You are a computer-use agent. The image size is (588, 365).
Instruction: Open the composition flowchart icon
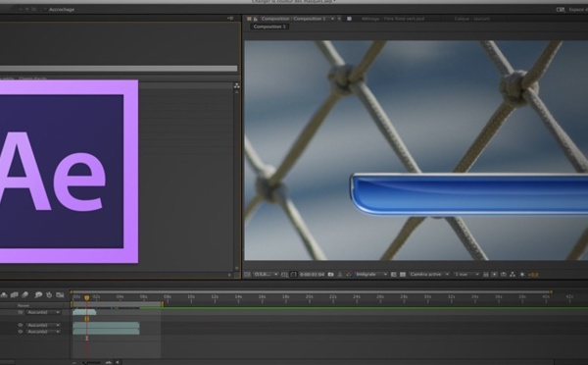[x=513, y=275]
